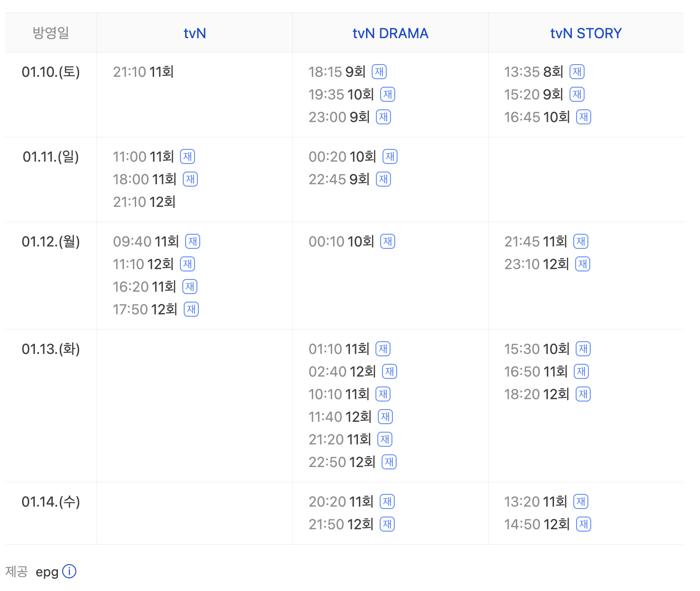Screen dimensions: 700x591
Task: Click the 23:10 12회 schedule text
Action: click(x=537, y=264)
